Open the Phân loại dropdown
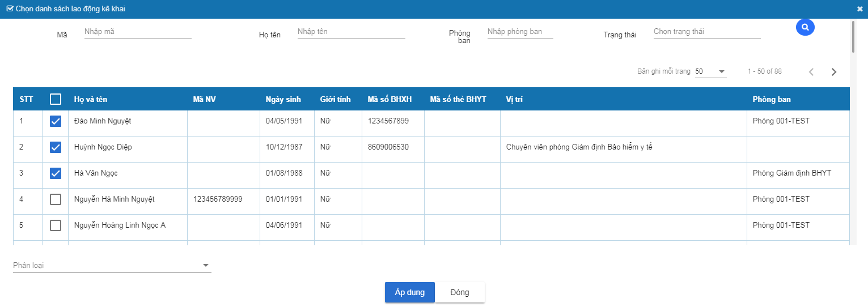Screen dimensions: 868x307 [x=112, y=265]
